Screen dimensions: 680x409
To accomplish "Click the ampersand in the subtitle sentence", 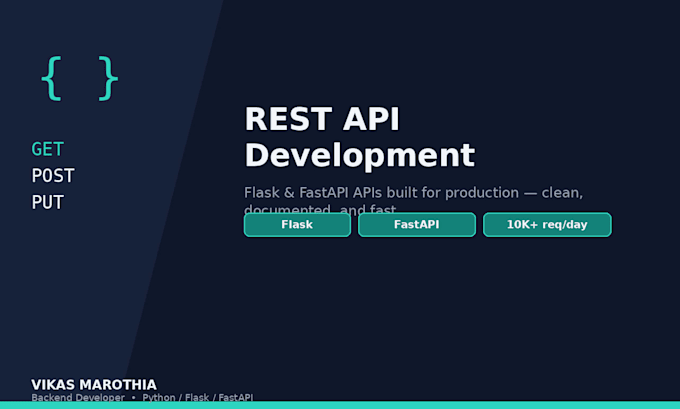I will pos(289,193).
